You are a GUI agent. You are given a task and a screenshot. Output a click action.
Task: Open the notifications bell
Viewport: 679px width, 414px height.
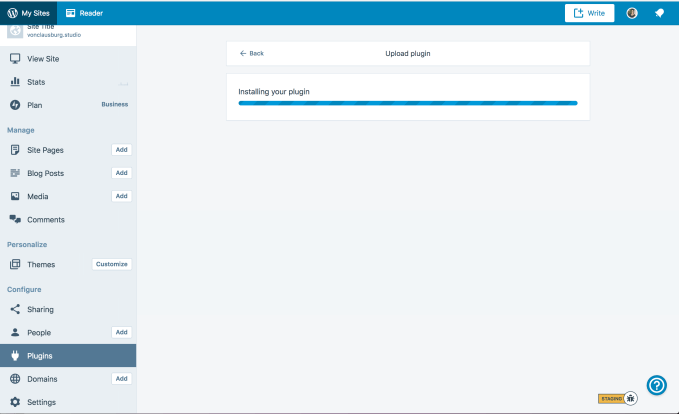click(659, 13)
